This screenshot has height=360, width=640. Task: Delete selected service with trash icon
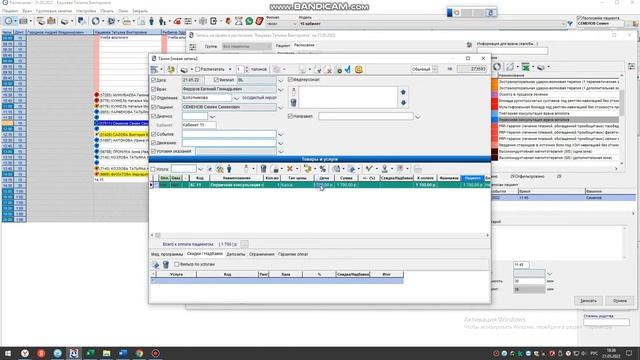coord(263,169)
